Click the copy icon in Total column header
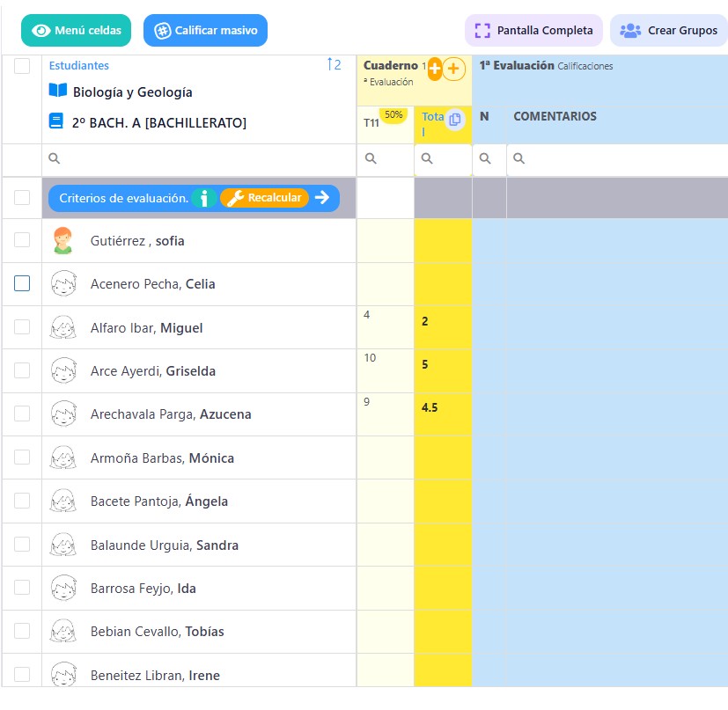The image size is (728, 710). (454, 120)
